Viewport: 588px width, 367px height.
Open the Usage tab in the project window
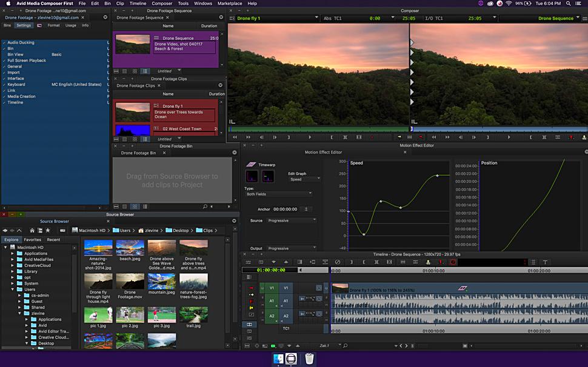pyautogui.click(x=70, y=25)
